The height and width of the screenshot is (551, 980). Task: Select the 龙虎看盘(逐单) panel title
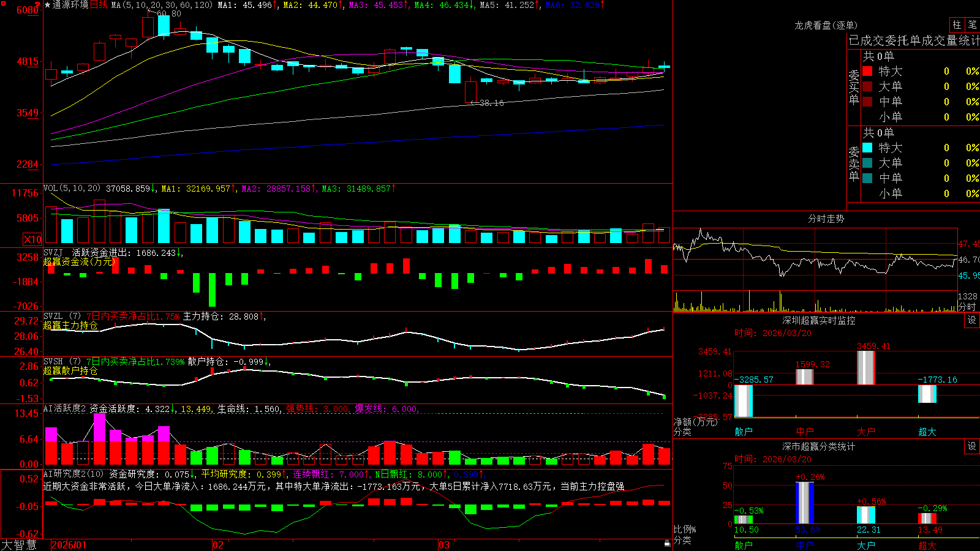(826, 25)
